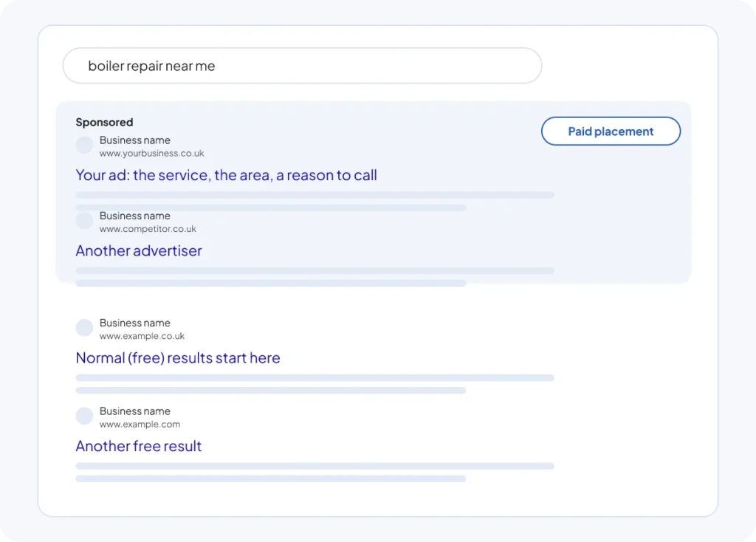756x542 pixels.
Task: Open 'Normal (free) results start here' link
Action: tap(178, 358)
